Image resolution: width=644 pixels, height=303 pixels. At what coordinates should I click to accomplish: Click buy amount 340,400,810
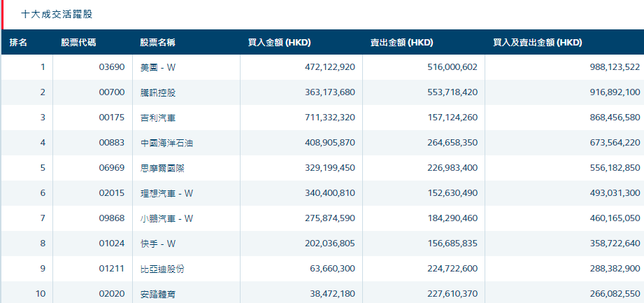tap(330, 193)
